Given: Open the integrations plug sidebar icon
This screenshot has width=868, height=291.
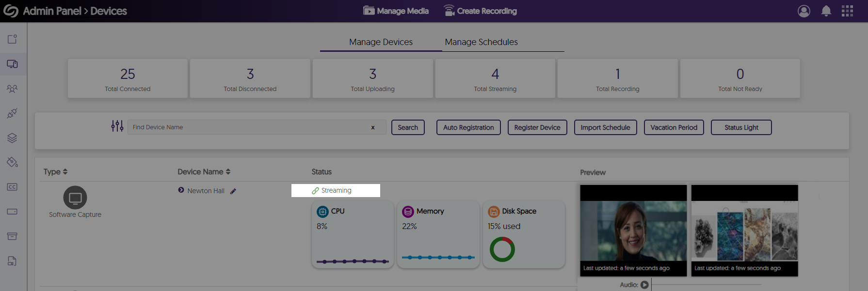Looking at the screenshot, I should 12,113.
